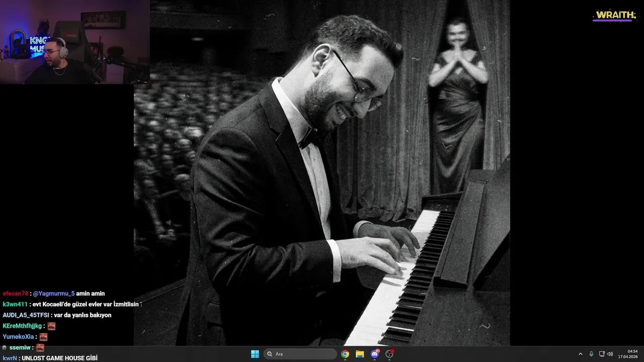Click the badge icon before ssemiw
Viewport: 644px width, 362px height.
5,347
